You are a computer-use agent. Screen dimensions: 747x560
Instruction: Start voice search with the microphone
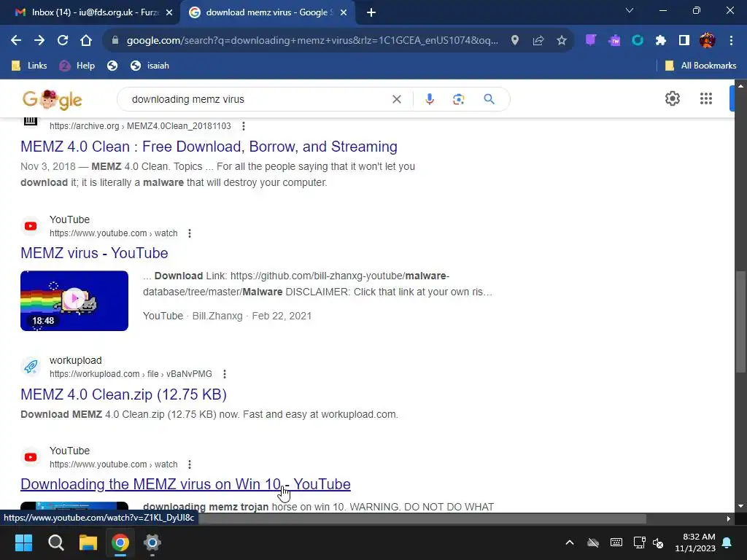(430, 99)
